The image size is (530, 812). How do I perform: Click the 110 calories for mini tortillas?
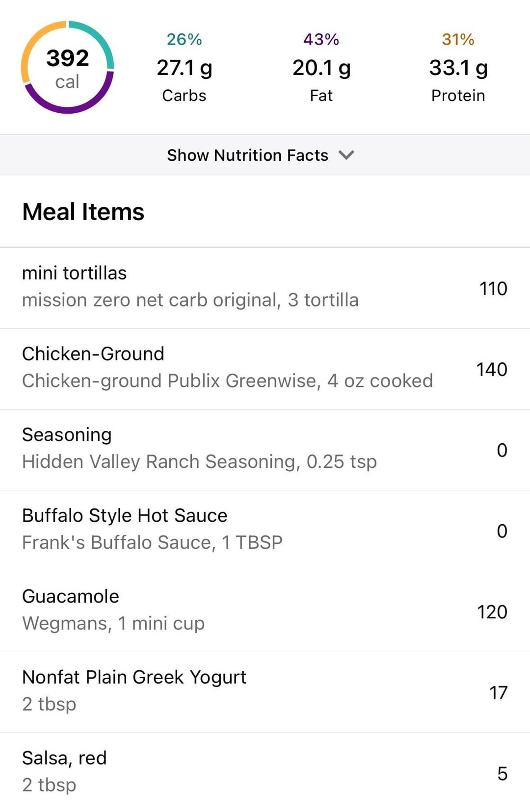pyautogui.click(x=493, y=288)
